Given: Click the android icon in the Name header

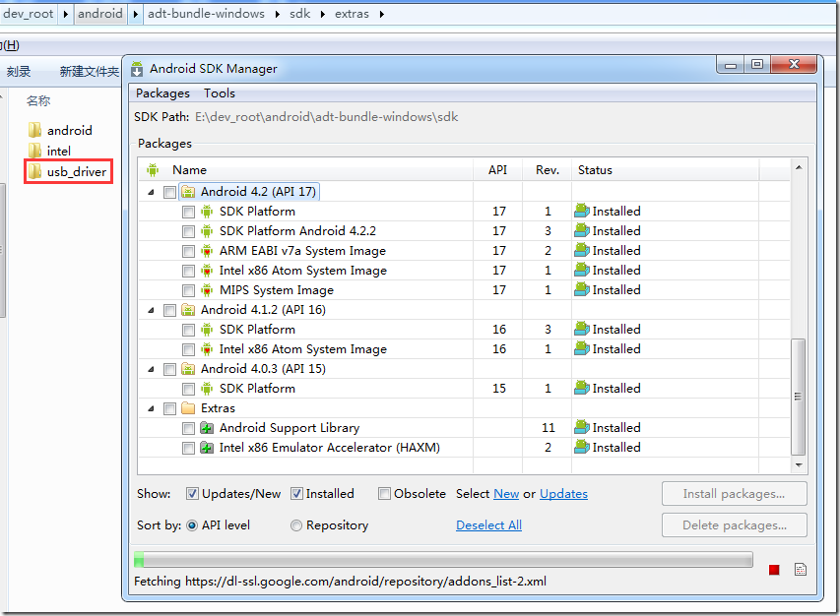Looking at the screenshot, I should coord(153,170).
